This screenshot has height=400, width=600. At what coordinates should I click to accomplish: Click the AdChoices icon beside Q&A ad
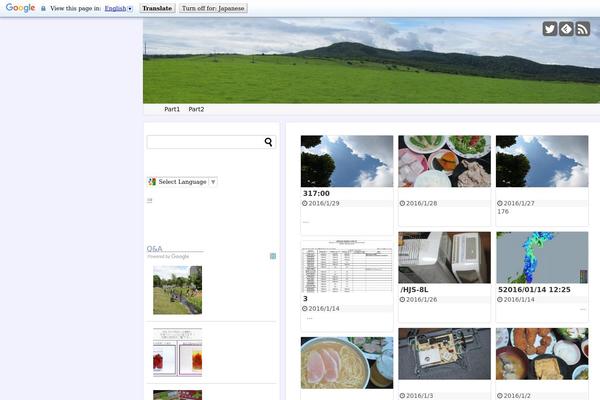pyautogui.click(x=273, y=256)
